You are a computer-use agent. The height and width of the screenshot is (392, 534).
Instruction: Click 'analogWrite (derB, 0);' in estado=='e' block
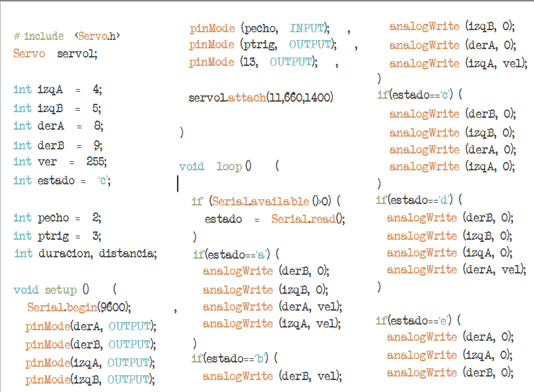(x=450, y=373)
